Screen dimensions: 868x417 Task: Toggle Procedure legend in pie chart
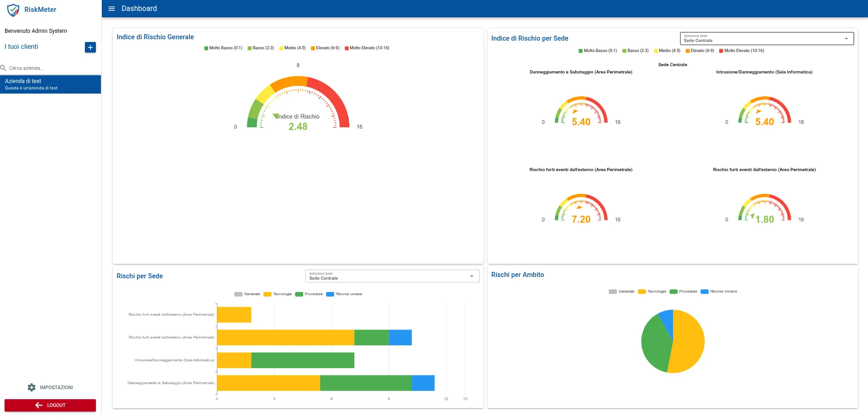(x=684, y=292)
